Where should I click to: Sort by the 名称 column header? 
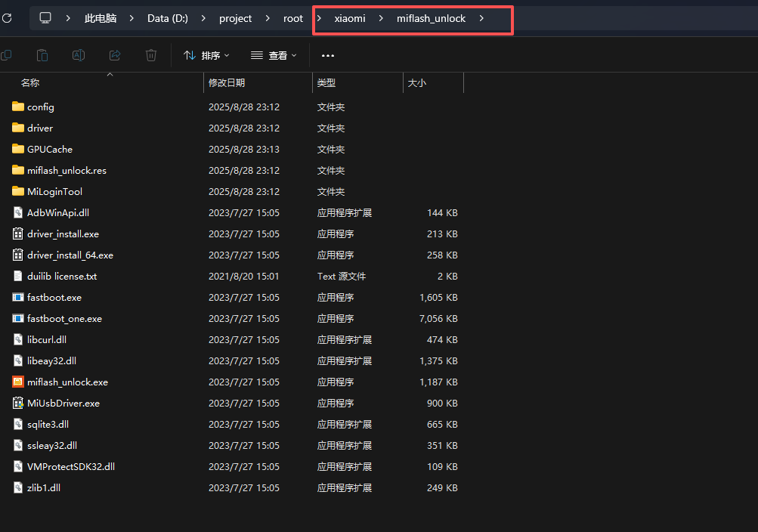pyautogui.click(x=30, y=83)
